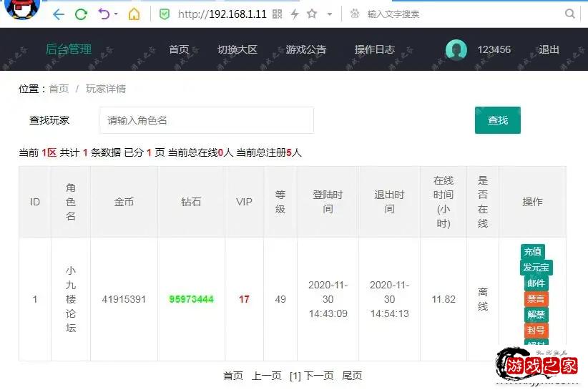Screen dimensions: 588x390
Task: Open the 切换大区 menu
Action: pyautogui.click(x=237, y=49)
